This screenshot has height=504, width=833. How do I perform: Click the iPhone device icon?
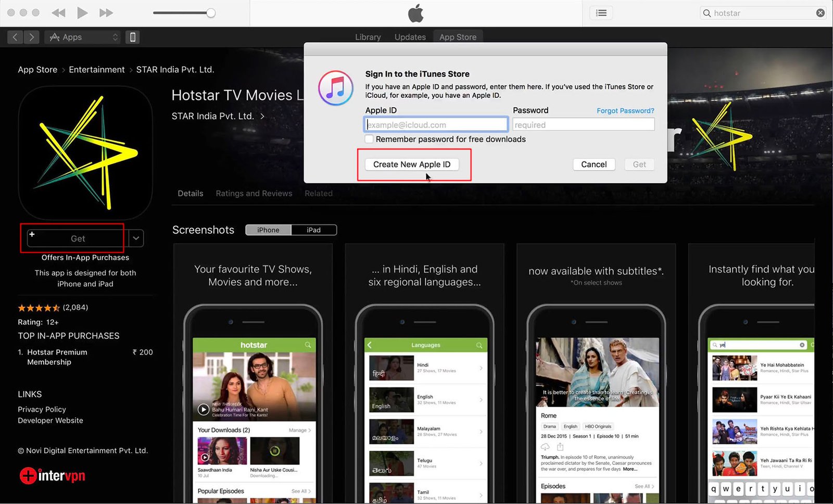(x=133, y=37)
